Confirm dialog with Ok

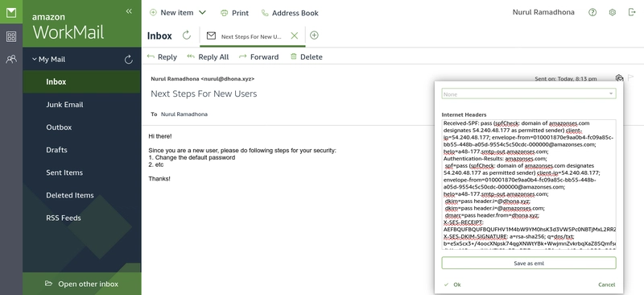click(x=452, y=285)
